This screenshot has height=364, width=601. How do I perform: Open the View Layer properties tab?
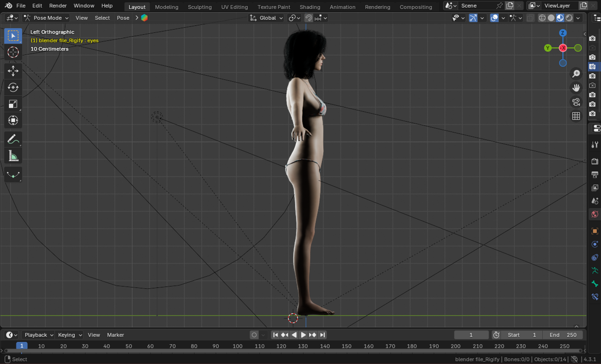pyautogui.click(x=595, y=188)
